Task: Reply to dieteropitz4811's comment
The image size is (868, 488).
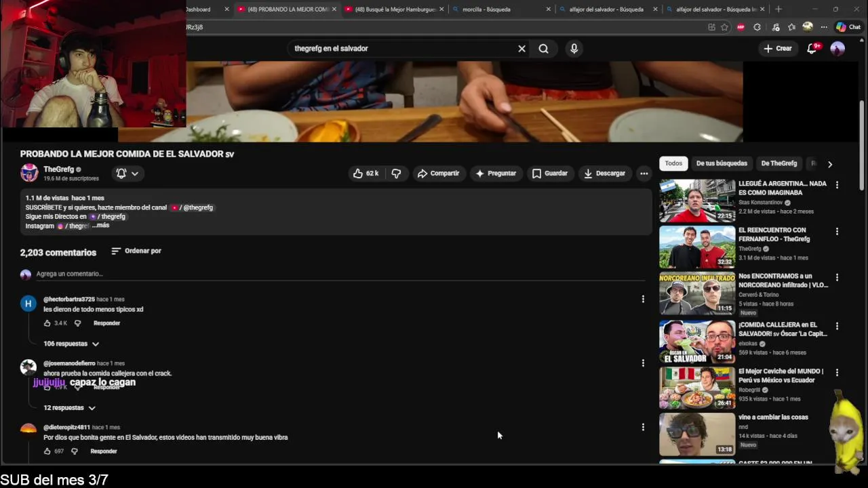Action: [x=104, y=451]
